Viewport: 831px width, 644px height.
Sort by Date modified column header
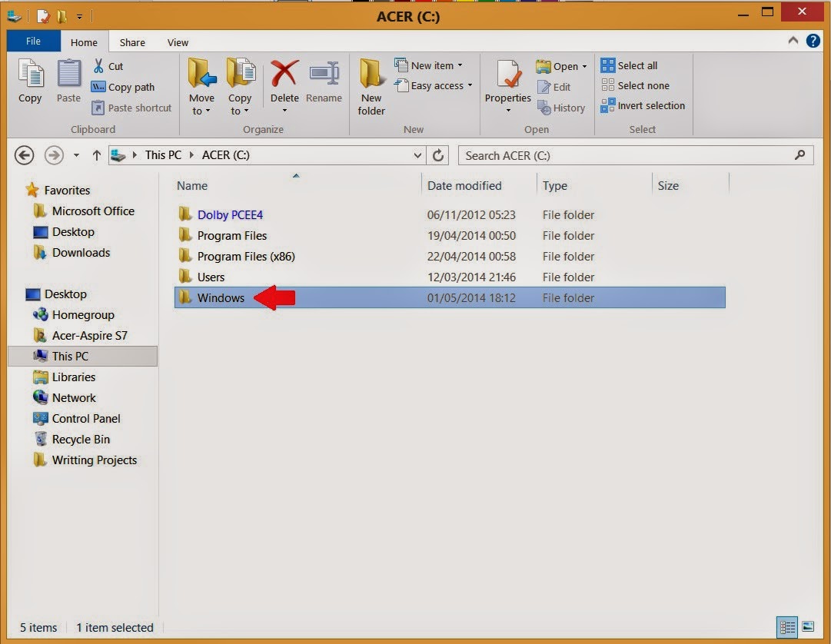click(x=479, y=185)
